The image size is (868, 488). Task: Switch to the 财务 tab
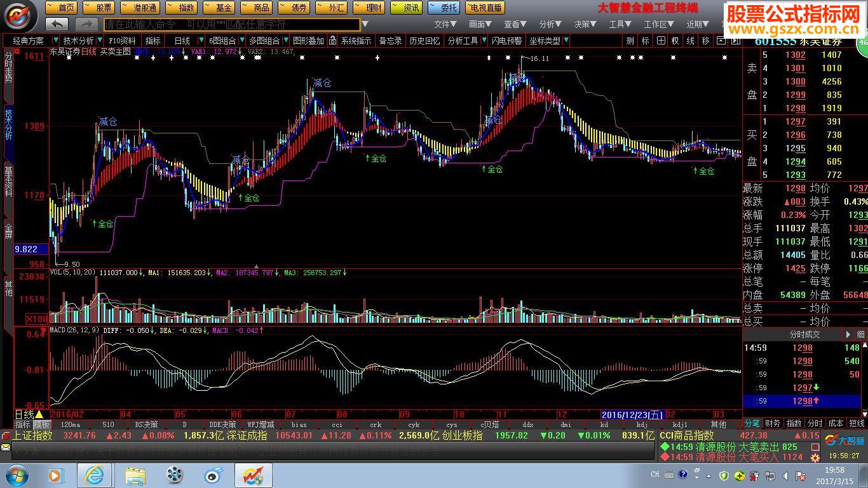click(773, 423)
